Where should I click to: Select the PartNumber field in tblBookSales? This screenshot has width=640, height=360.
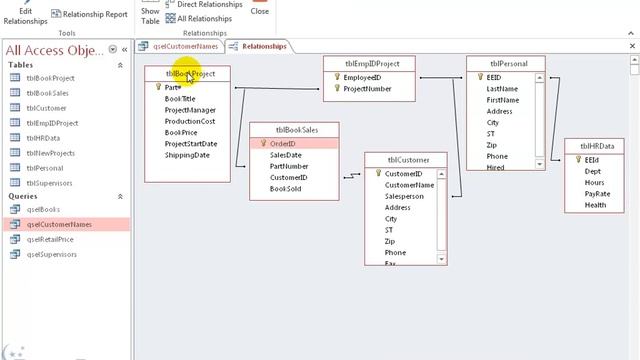[289, 166]
